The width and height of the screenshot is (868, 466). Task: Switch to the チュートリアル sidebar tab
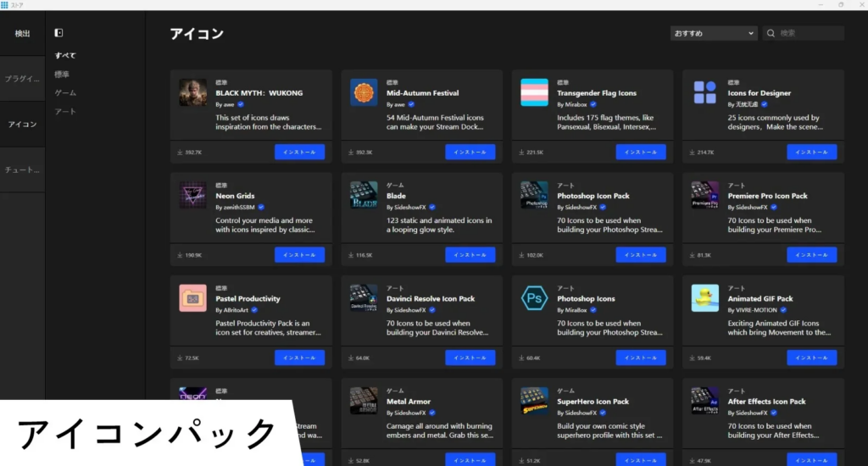pos(22,169)
